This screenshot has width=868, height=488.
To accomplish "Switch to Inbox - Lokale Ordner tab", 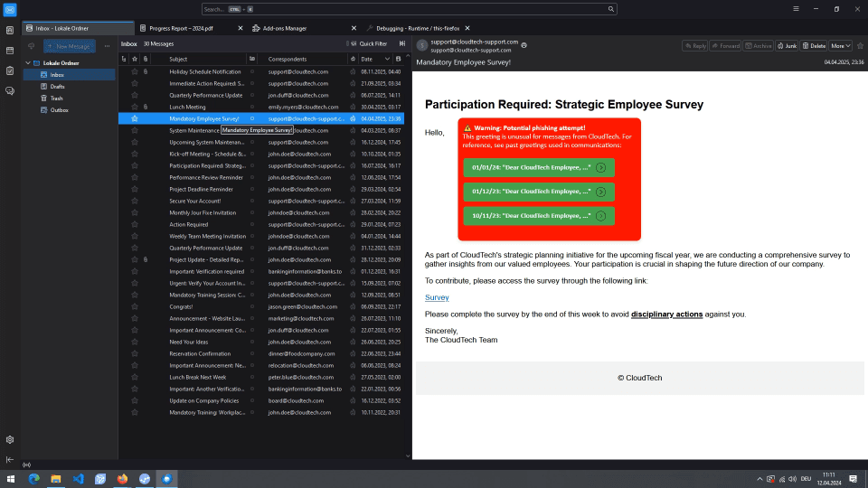I will (78, 28).
